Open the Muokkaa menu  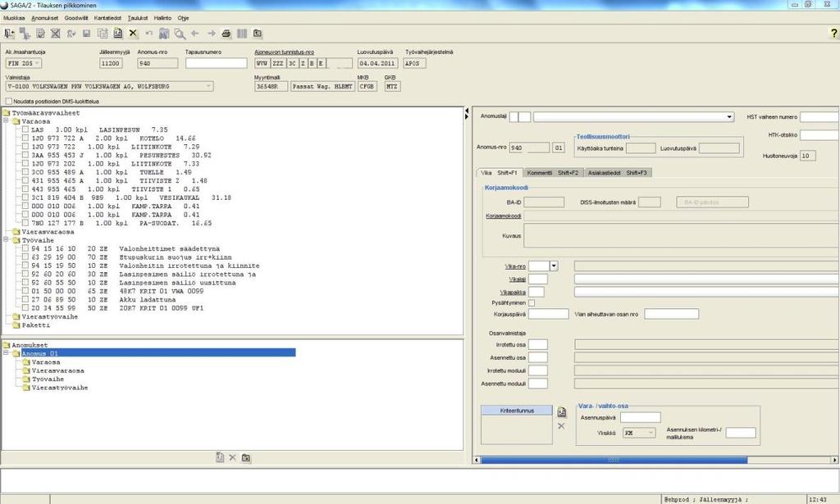[15, 18]
